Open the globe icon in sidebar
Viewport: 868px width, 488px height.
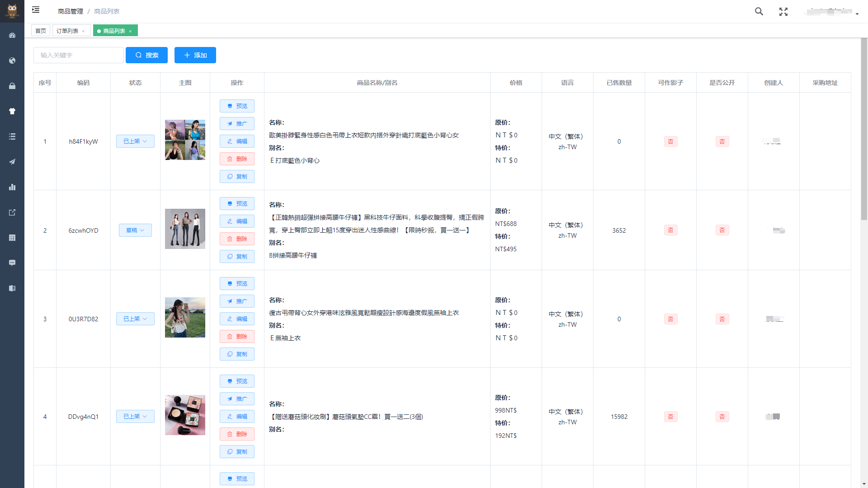pyautogui.click(x=12, y=61)
